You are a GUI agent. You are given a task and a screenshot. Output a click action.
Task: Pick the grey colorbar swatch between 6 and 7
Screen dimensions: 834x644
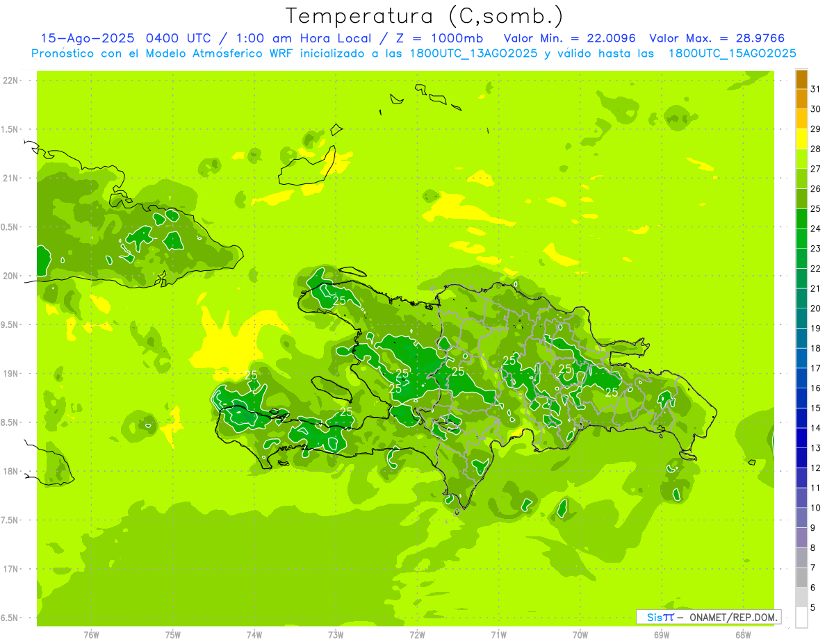[x=801, y=578]
